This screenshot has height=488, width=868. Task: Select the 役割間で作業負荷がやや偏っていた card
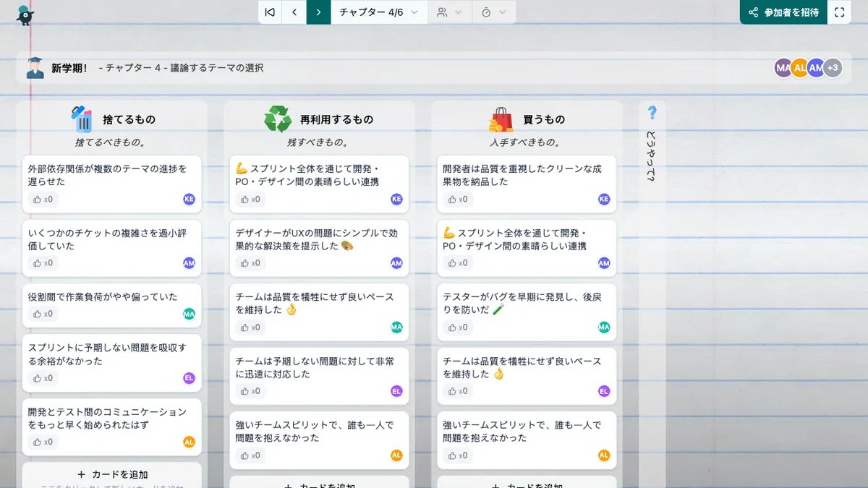(103, 297)
